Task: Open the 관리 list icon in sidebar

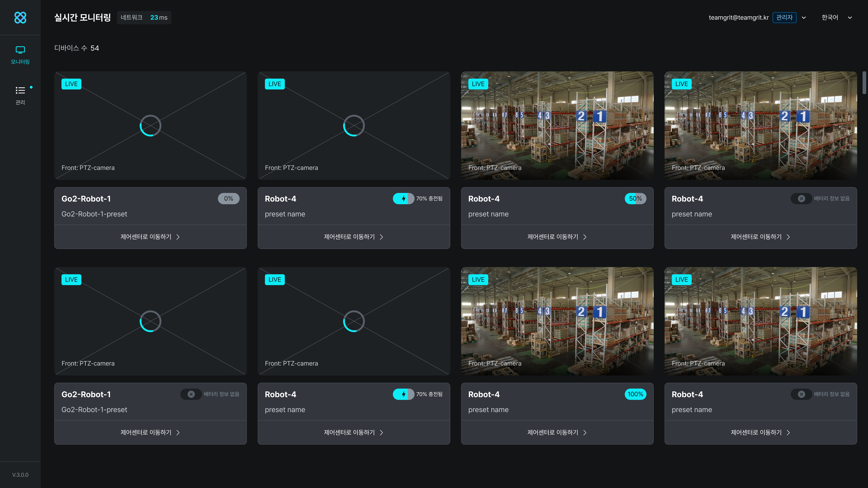Action: coord(20,90)
